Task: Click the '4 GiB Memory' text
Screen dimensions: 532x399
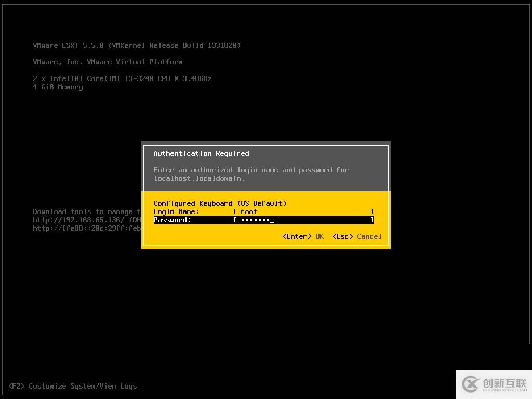Action: point(58,87)
